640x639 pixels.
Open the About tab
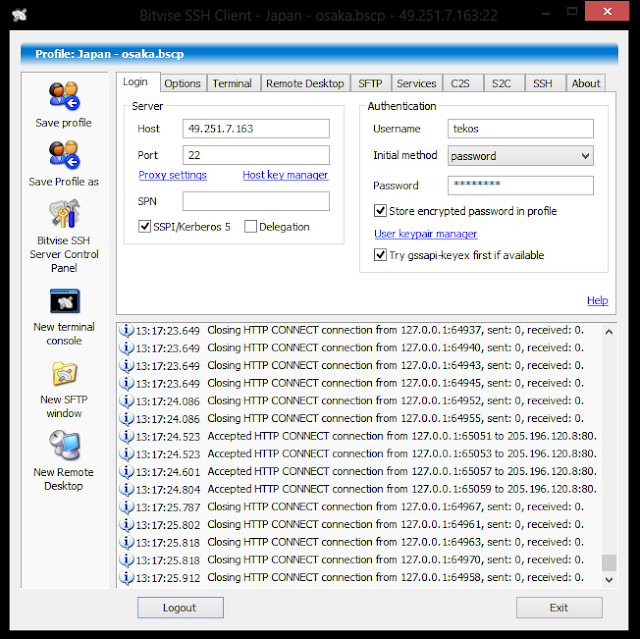tap(586, 83)
